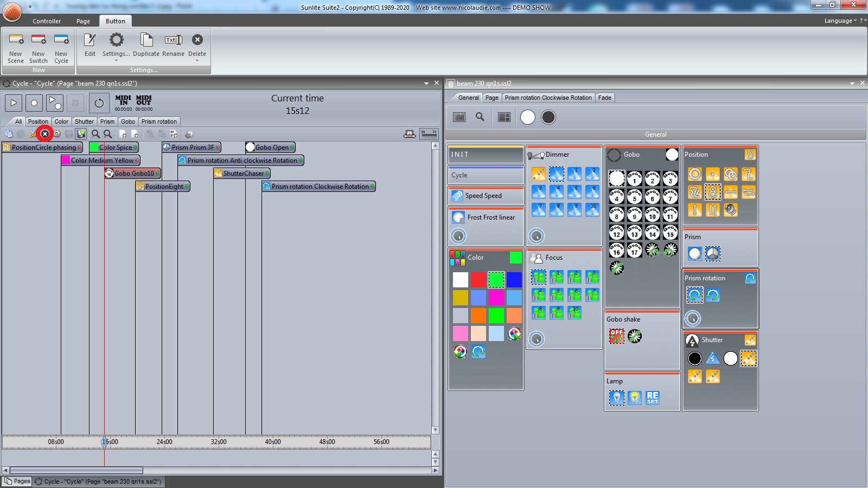868x488 pixels.
Task: Toggle the auto-save floppy icon with checkmark
Action: pos(81,134)
